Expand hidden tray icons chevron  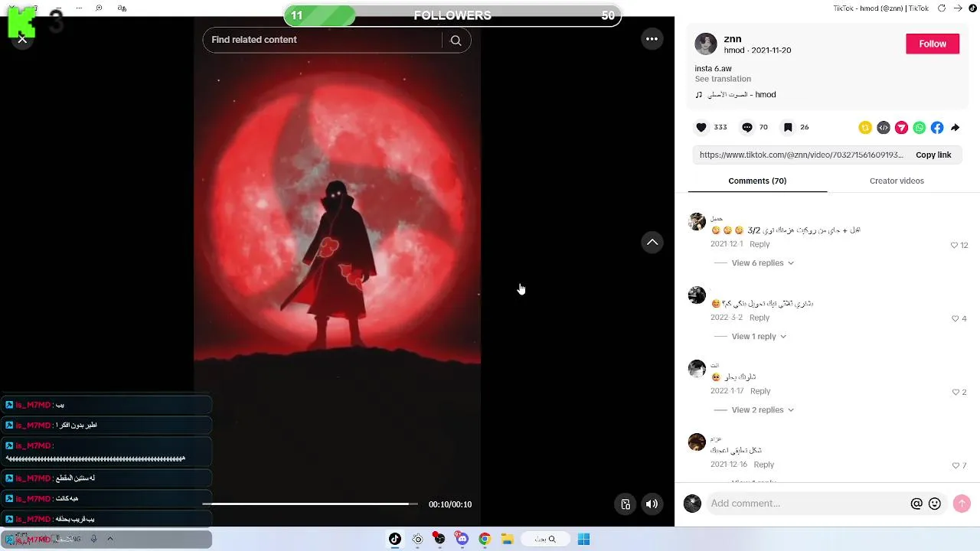(x=110, y=539)
